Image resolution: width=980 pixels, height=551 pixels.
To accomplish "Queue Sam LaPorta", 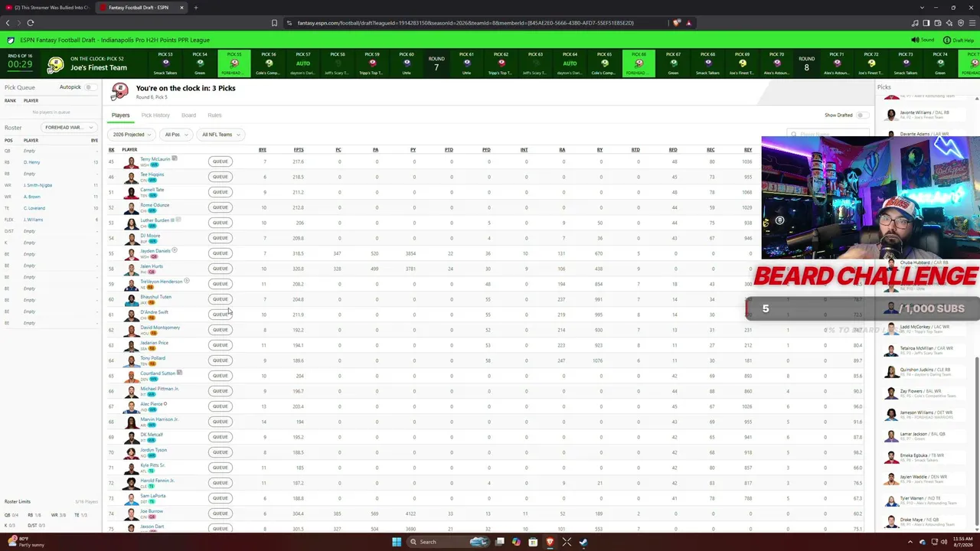I will click(x=220, y=498).
